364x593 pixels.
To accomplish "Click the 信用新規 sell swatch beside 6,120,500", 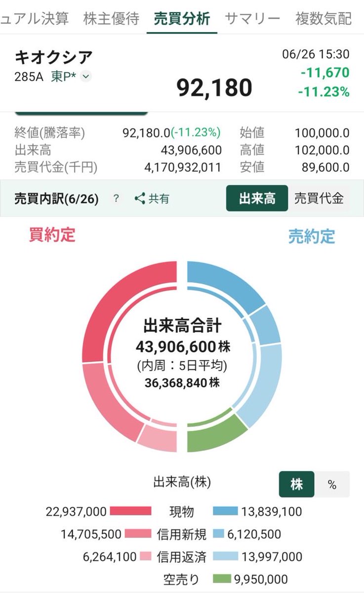I will point(219,534).
